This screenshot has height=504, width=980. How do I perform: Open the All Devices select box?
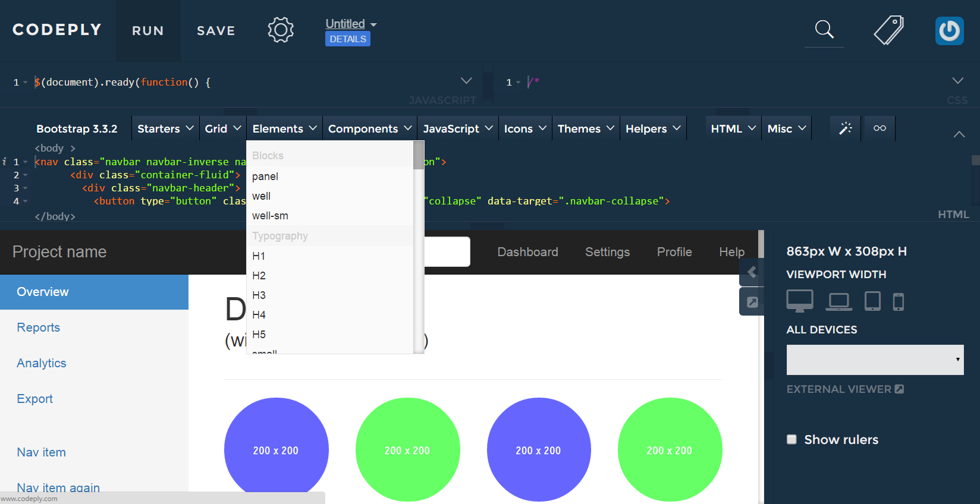(x=875, y=360)
